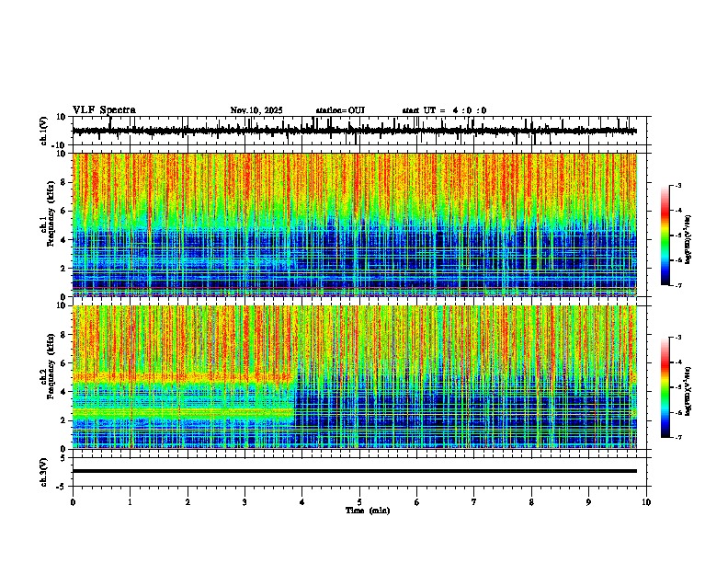728x563 pixels.
Task: Click the "Time (min)" axis title
Action: [x=368, y=511]
